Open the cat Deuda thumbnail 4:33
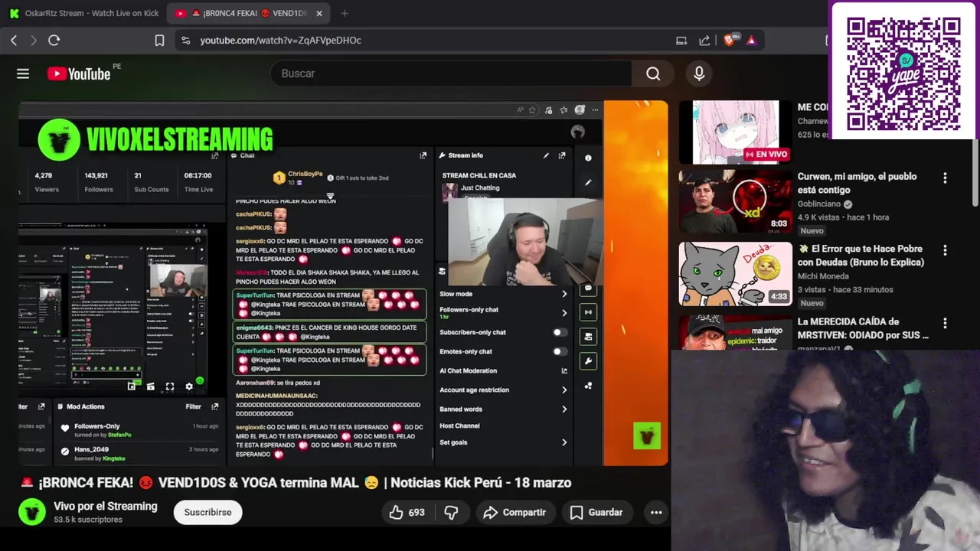The width and height of the screenshot is (980, 551). (735, 274)
